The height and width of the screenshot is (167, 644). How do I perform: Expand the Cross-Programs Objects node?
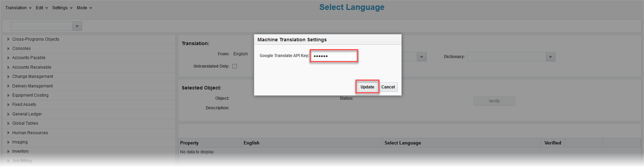[x=8, y=39]
